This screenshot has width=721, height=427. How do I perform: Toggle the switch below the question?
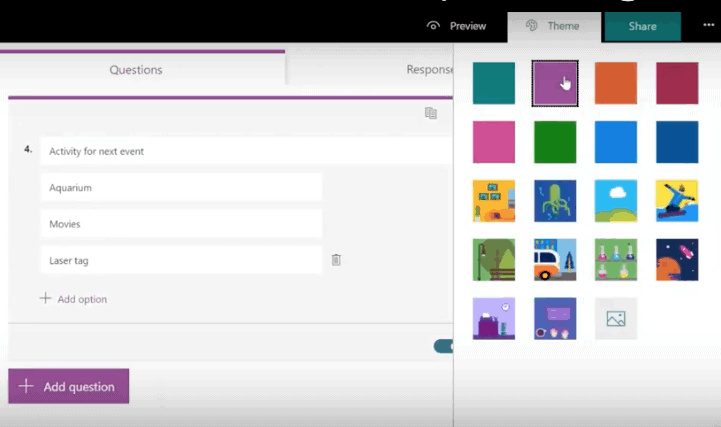point(443,346)
